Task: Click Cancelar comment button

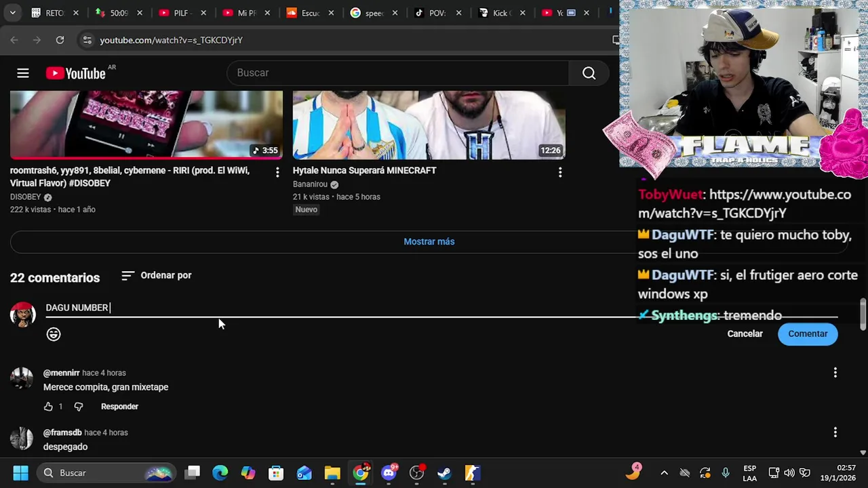Action: tap(745, 334)
